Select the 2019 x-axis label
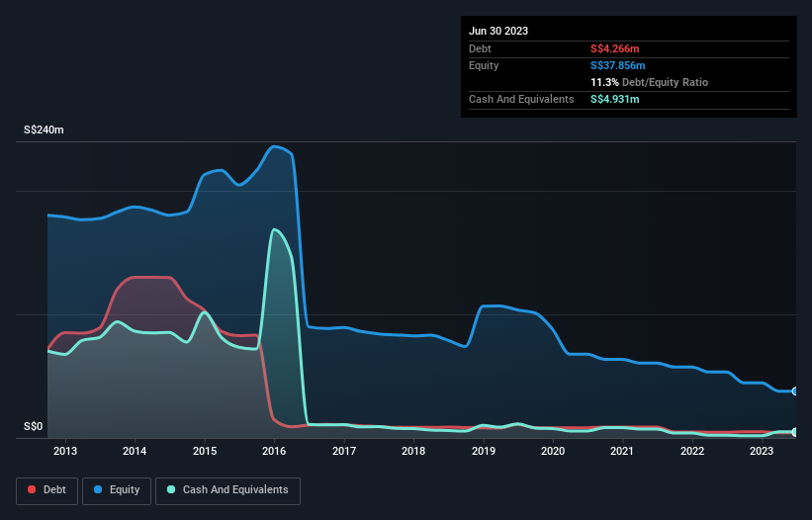The image size is (812, 520). [x=484, y=451]
